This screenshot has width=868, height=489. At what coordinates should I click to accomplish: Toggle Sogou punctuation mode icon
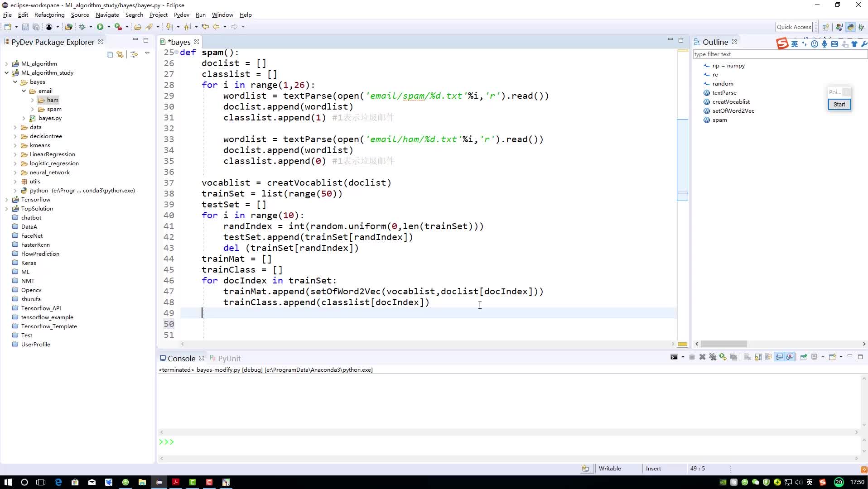coord(805,44)
